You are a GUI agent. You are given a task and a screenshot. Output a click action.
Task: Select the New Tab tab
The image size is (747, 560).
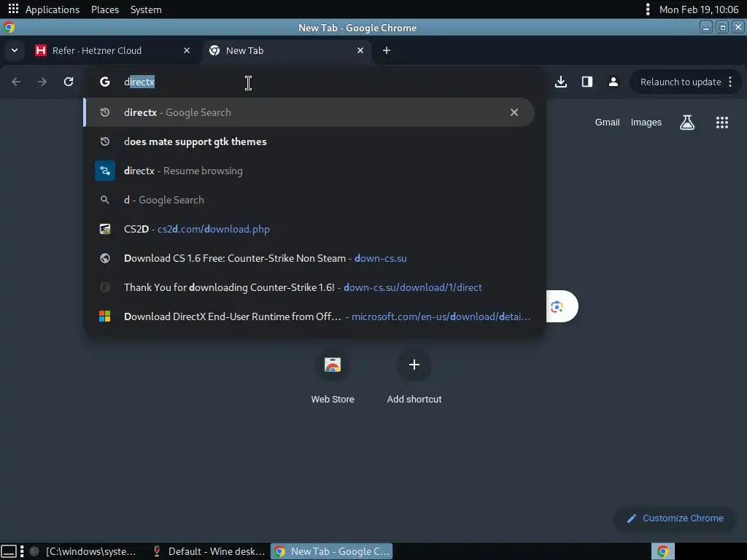point(286,50)
